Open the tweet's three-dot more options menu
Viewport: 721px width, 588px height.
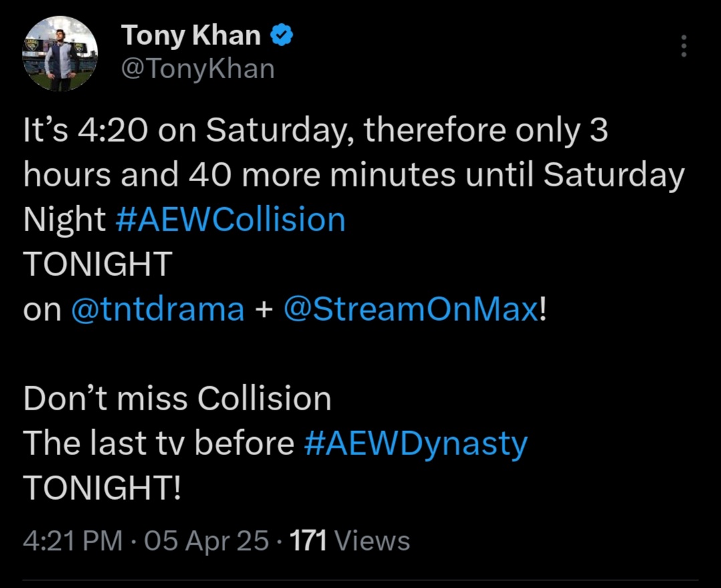click(x=683, y=45)
